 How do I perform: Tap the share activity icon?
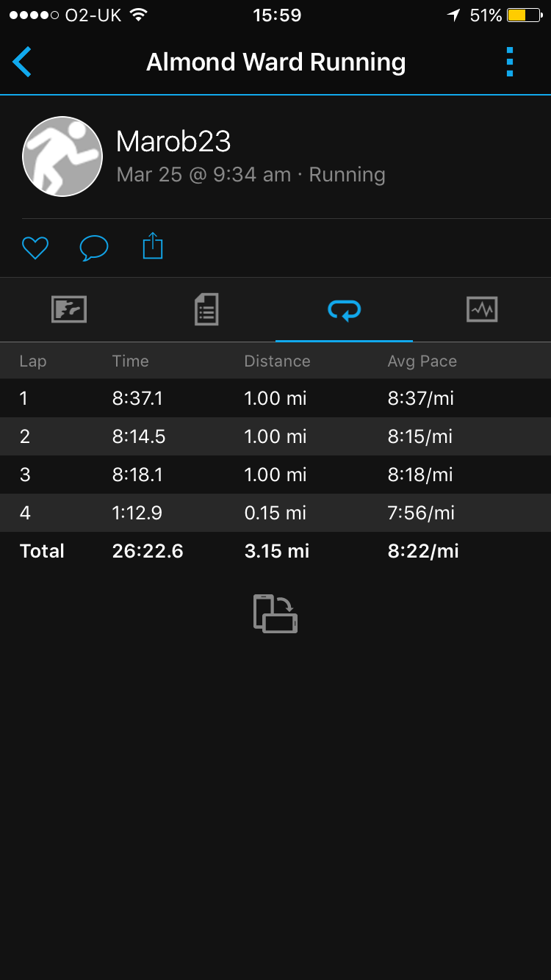tap(152, 246)
